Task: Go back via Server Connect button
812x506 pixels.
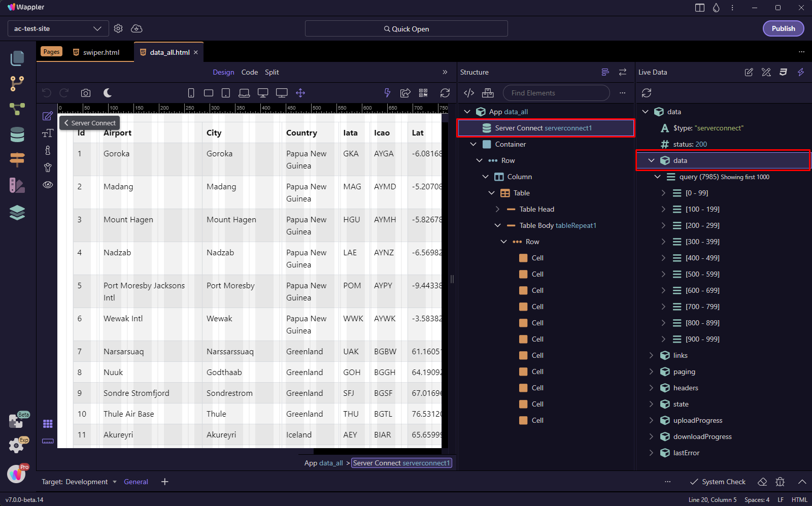Action: point(90,123)
